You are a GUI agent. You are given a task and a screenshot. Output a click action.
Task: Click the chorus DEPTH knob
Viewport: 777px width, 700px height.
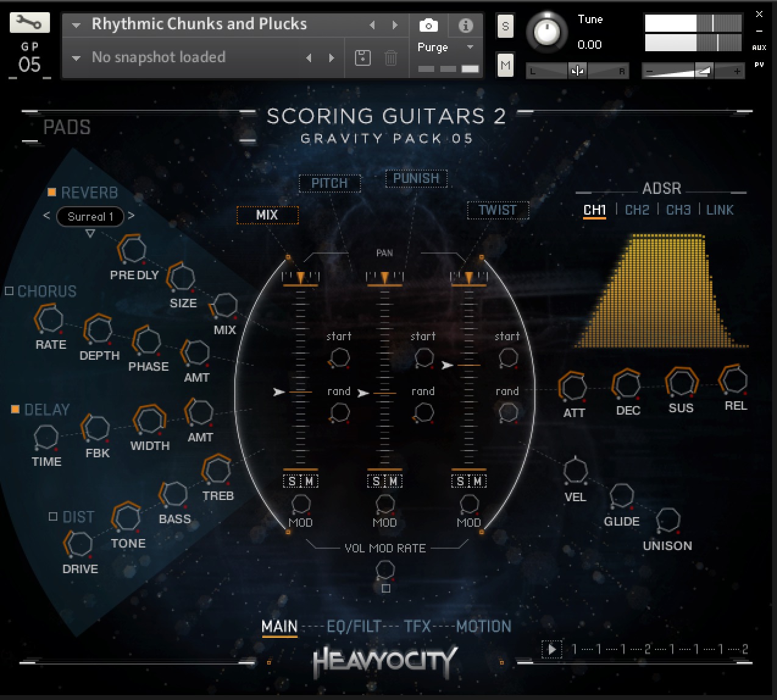tap(98, 330)
